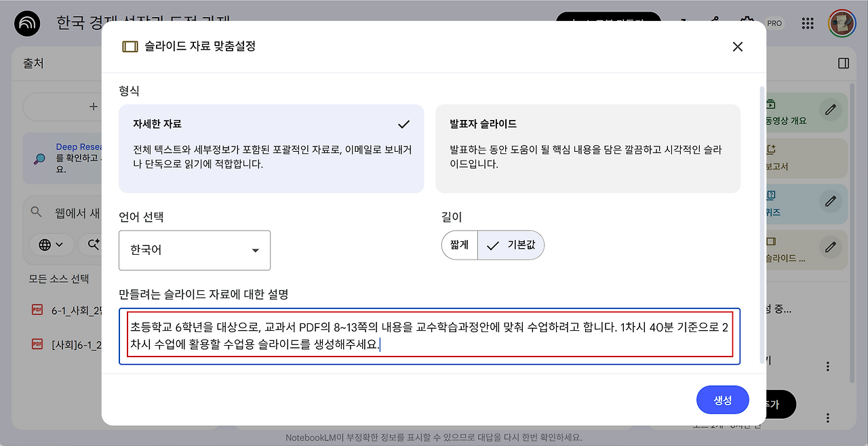Edit the 퀴즈 card with pencil

tap(831, 201)
